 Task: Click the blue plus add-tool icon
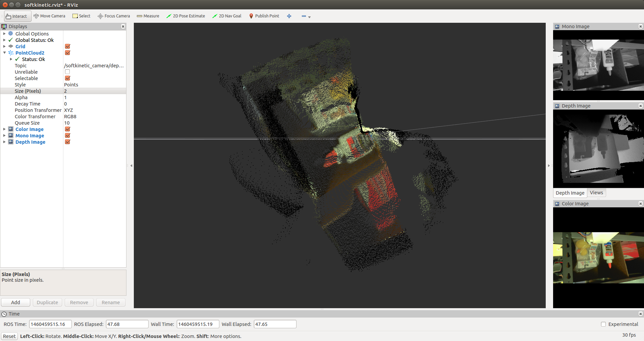[x=289, y=16]
